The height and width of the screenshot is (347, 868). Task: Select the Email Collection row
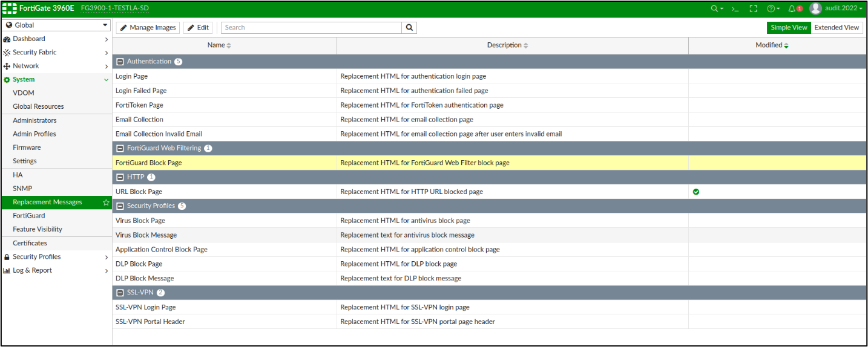[x=490, y=120]
